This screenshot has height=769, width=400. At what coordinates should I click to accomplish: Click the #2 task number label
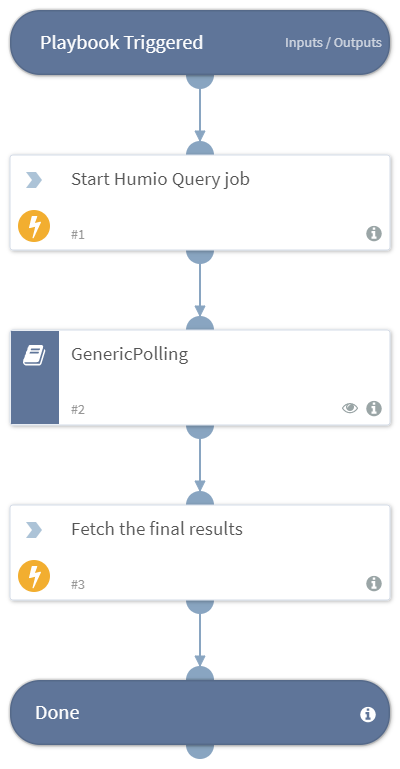tap(77, 409)
